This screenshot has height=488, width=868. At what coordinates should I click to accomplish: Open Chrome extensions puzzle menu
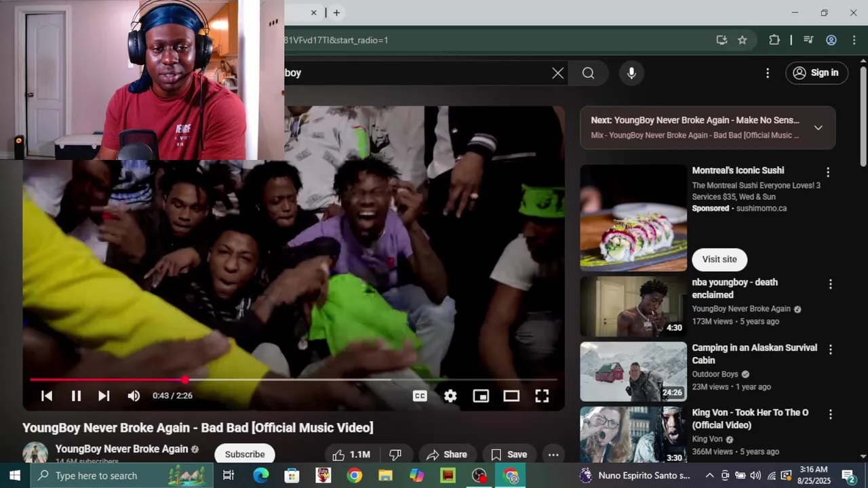774,40
